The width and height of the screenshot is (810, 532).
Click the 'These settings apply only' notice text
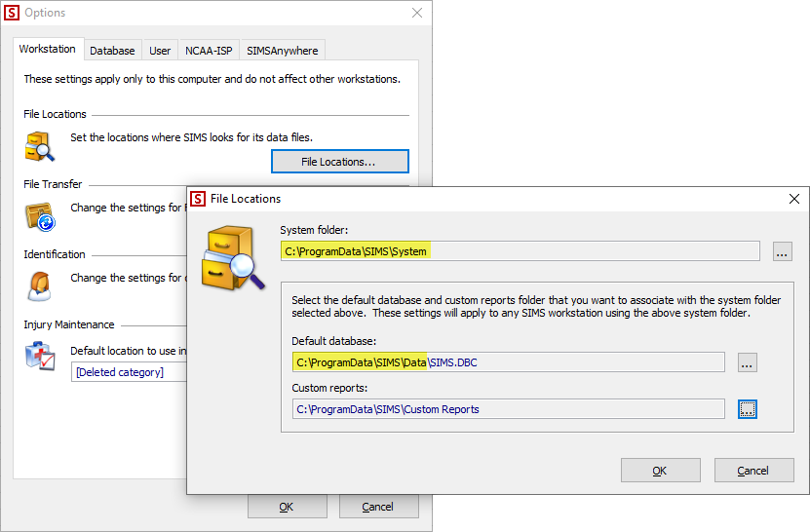[212, 79]
